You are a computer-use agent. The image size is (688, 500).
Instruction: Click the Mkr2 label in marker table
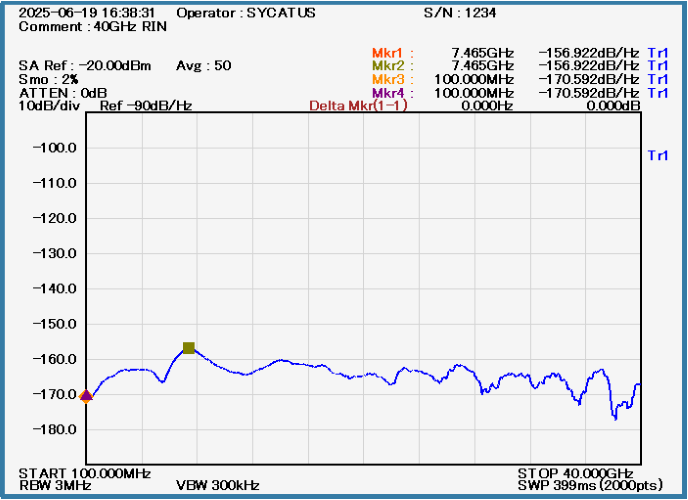[388, 66]
